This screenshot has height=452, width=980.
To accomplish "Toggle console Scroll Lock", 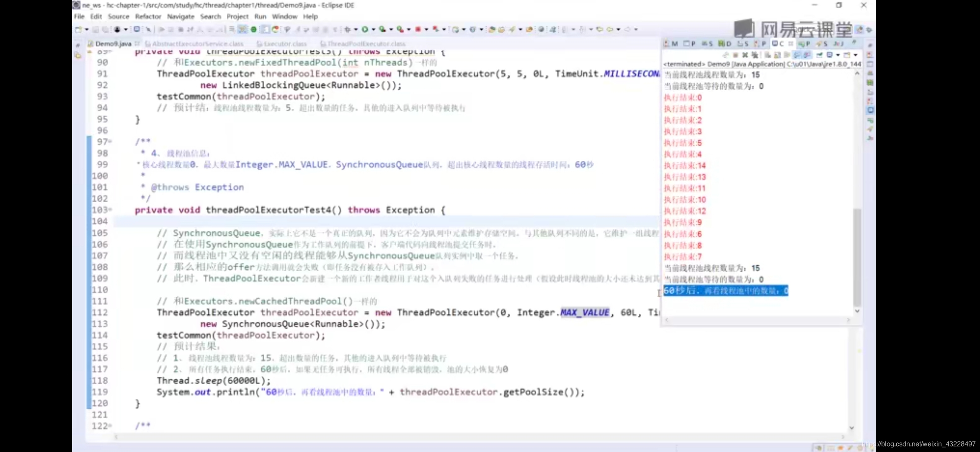I will (777, 55).
